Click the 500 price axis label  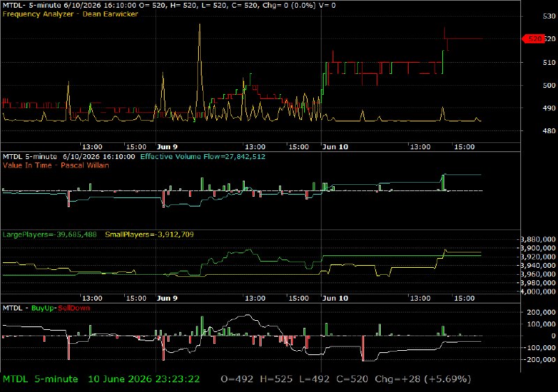pos(549,85)
